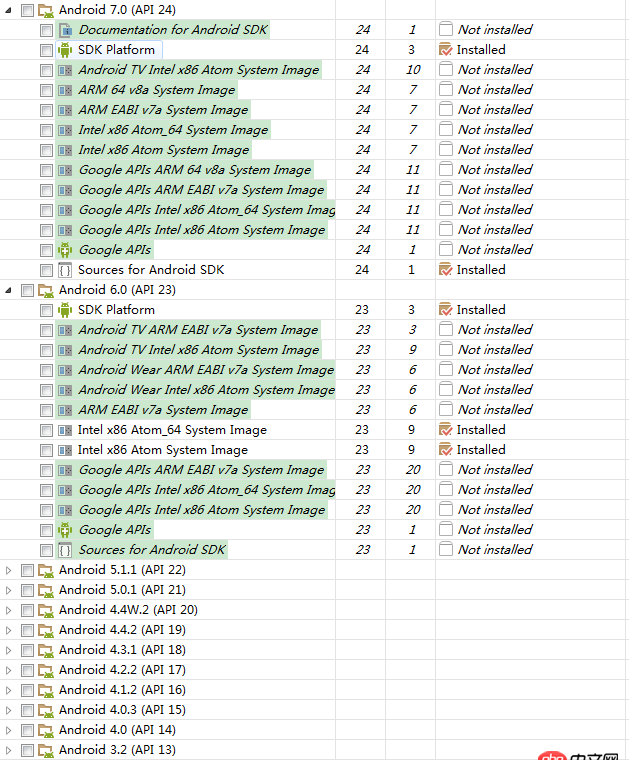Click the API 23 Intel x86 Atom_64 System Image icon

tap(65, 430)
